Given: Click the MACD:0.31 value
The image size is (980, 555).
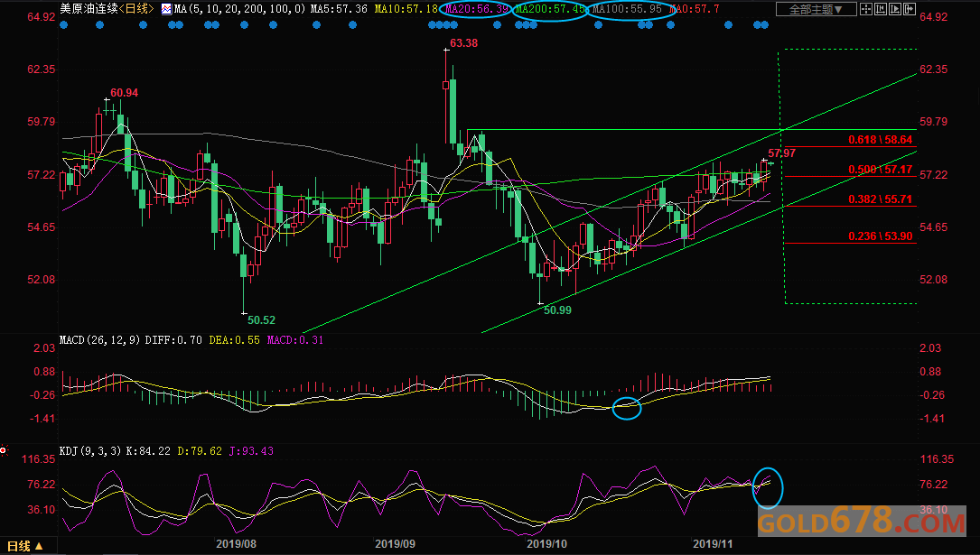Looking at the screenshot, I should pos(295,340).
